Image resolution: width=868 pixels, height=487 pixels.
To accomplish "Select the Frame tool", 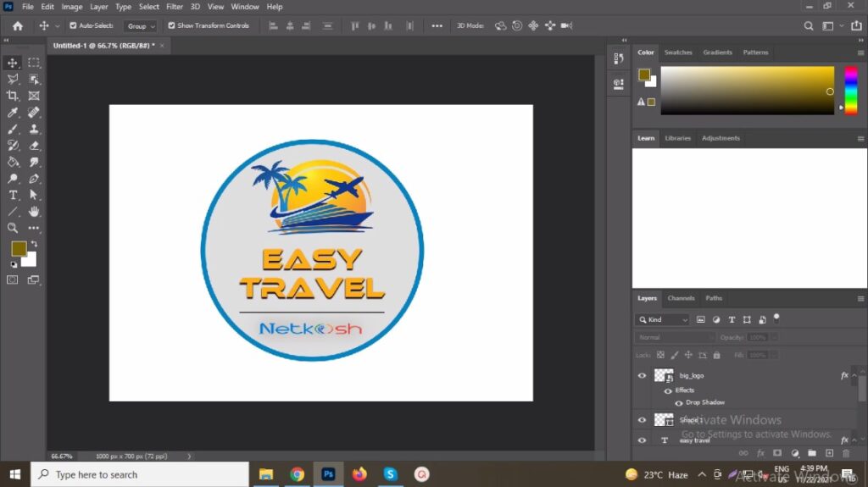I will [x=34, y=96].
